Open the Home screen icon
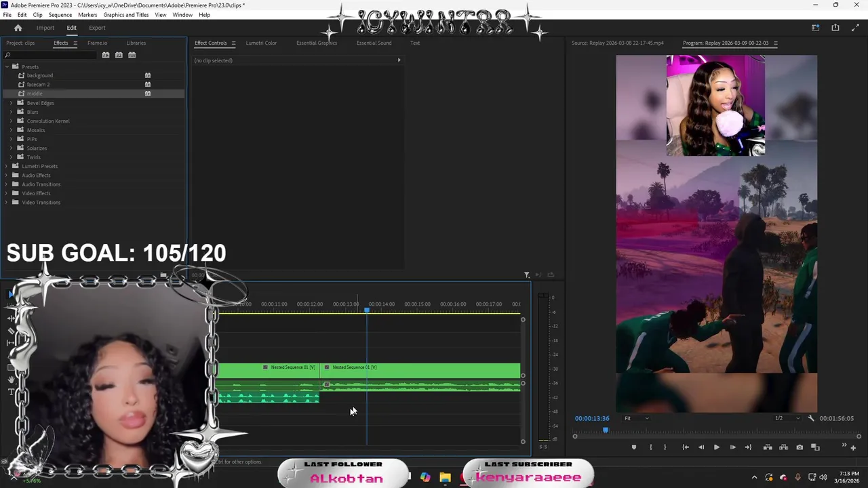Viewport: 868px width, 488px height. point(18,28)
